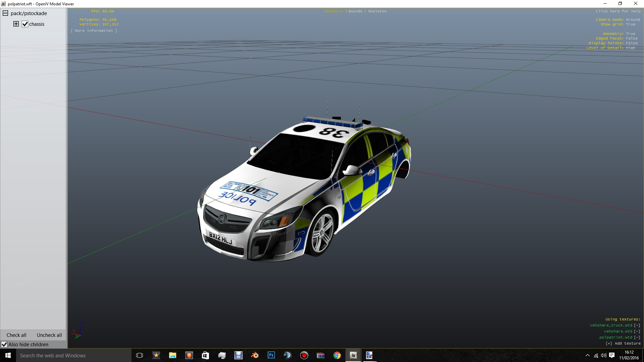Screen dimensions: 644x362
Task: Open WinRAR from the taskbar
Action: coord(321,355)
